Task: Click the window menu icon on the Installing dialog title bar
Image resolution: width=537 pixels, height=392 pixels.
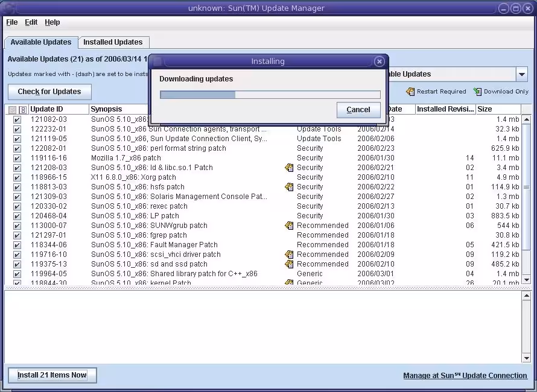Action: [x=157, y=62]
